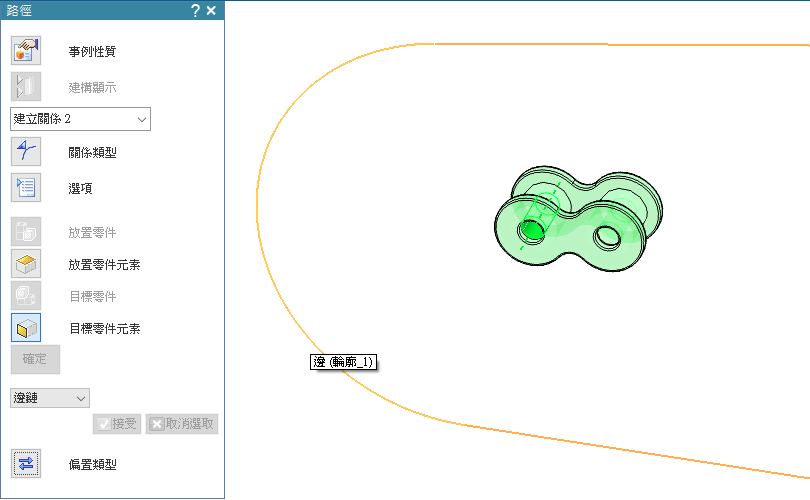Click the 目標零件元素 label text
The height and width of the screenshot is (500, 810).
(x=105, y=329)
